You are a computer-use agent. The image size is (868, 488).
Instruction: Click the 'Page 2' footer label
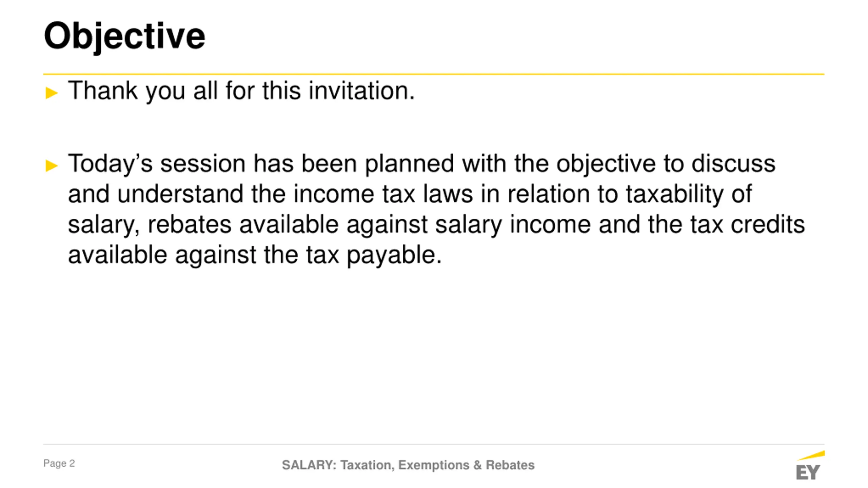click(59, 463)
